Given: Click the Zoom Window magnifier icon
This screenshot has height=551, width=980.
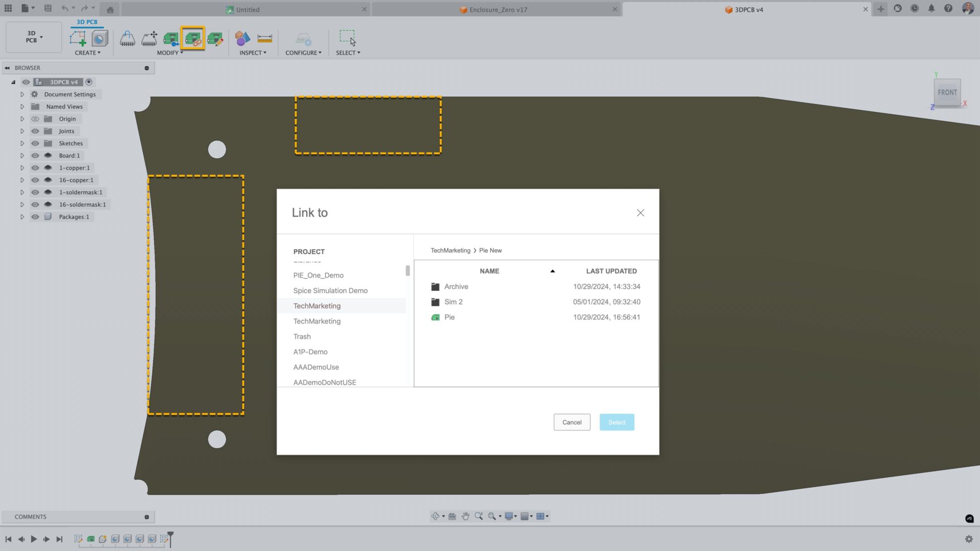Looking at the screenshot, I should coord(493,516).
